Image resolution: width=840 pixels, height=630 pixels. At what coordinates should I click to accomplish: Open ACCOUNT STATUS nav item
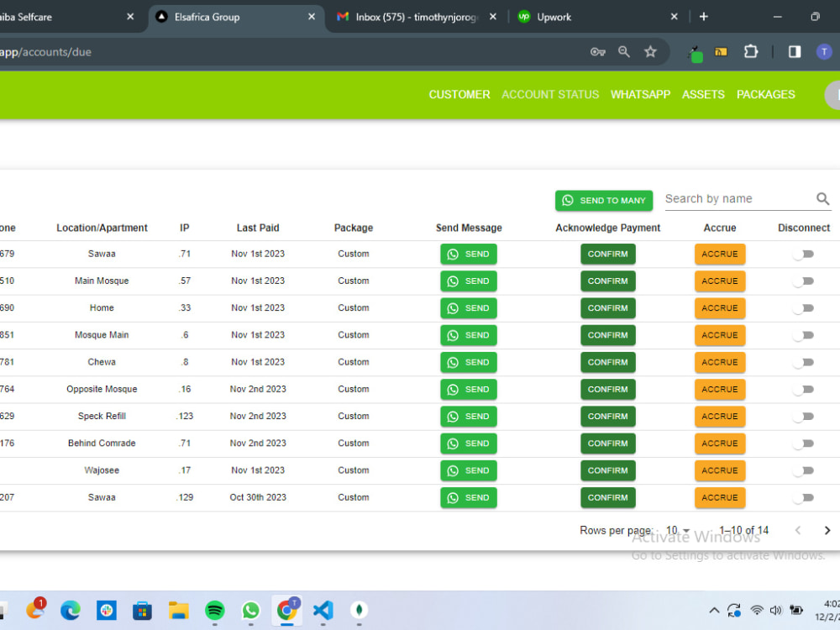pos(550,95)
